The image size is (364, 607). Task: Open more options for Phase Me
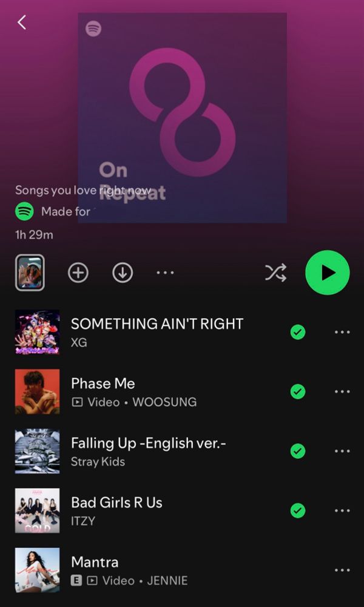(342, 392)
